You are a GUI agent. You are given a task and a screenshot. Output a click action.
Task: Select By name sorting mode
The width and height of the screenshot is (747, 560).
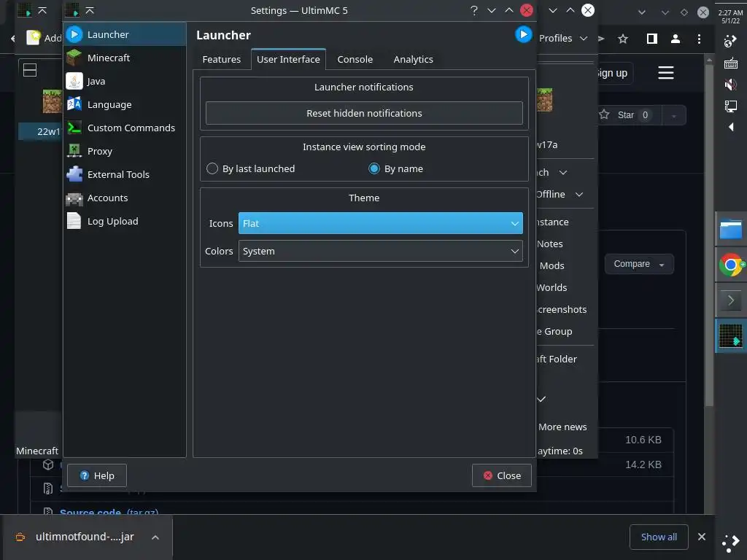[396, 168]
